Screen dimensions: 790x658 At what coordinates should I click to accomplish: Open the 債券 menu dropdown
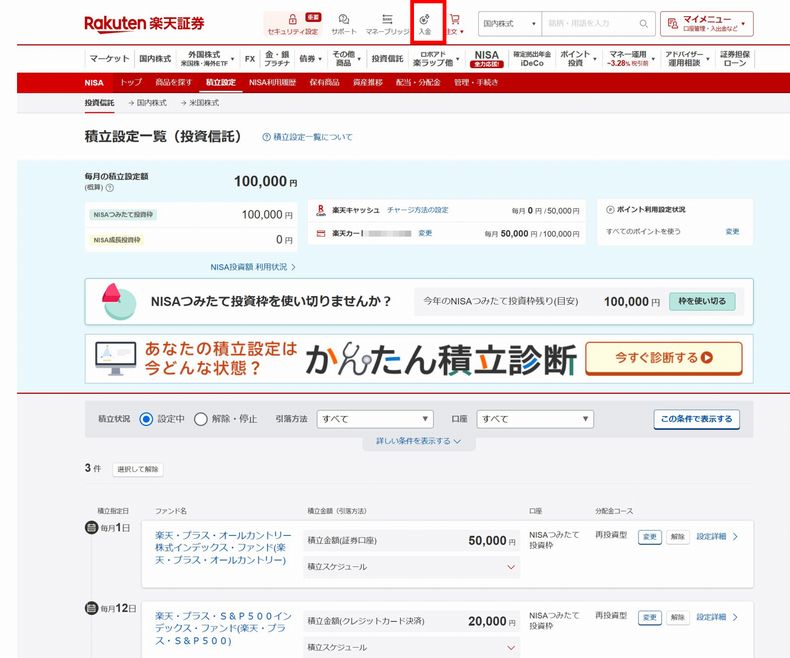pyautogui.click(x=310, y=58)
